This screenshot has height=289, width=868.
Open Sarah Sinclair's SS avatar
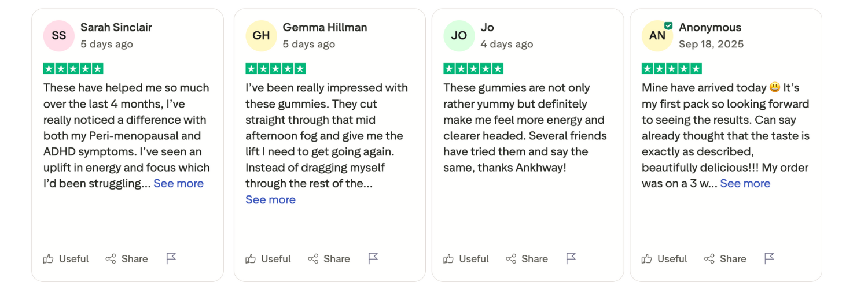click(59, 36)
